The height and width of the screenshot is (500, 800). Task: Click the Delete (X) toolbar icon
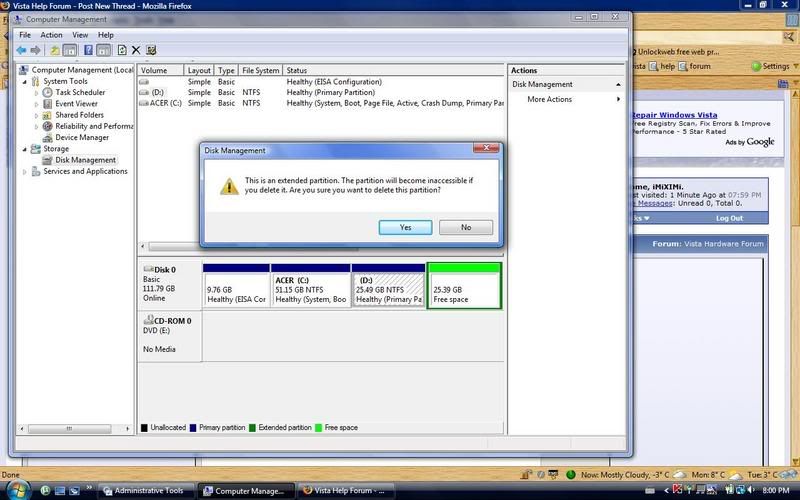click(136, 50)
